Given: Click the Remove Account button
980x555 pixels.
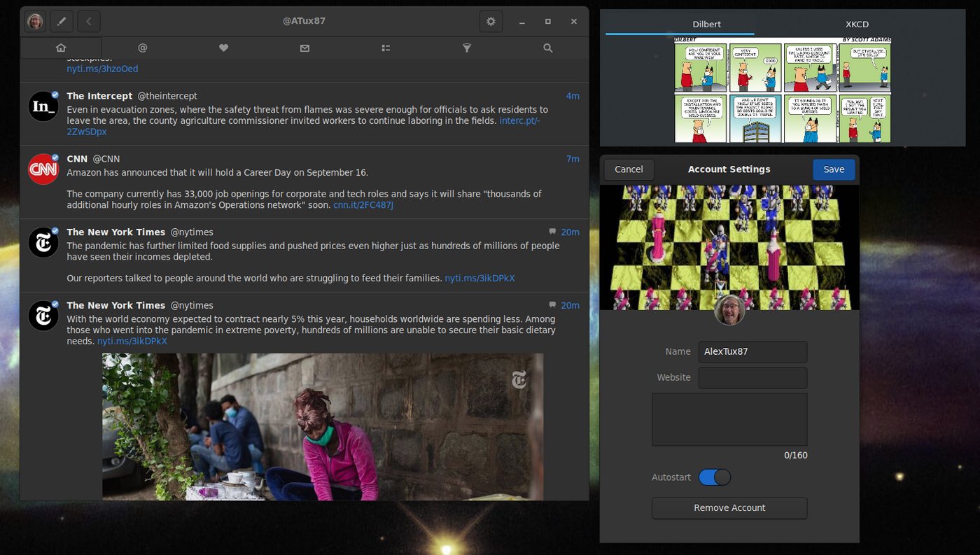Looking at the screenshot, I should [729, 508].
